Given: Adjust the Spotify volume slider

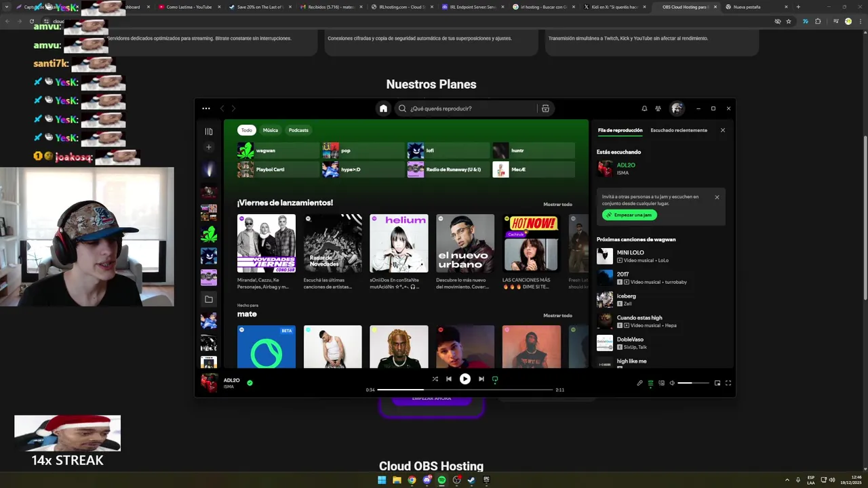Looking at the screenshot, I should [693, 383].
